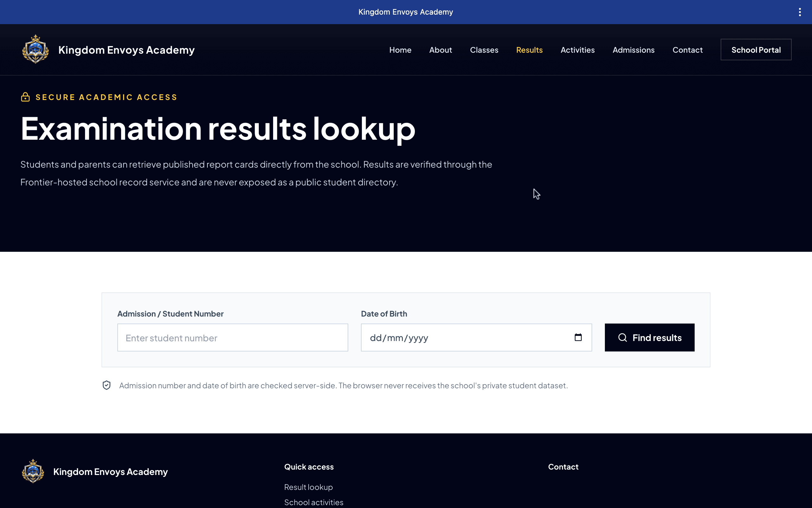The height and width of the screenshot is (508, 812).
Task: Open the calendar picker in Date of Birth
Action: click(x=578, y=337)
